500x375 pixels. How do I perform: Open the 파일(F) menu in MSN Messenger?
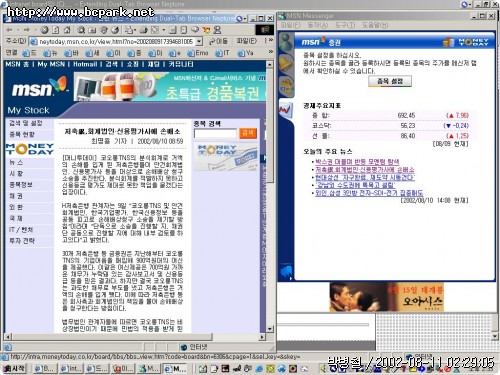click(x=290, y=25)
